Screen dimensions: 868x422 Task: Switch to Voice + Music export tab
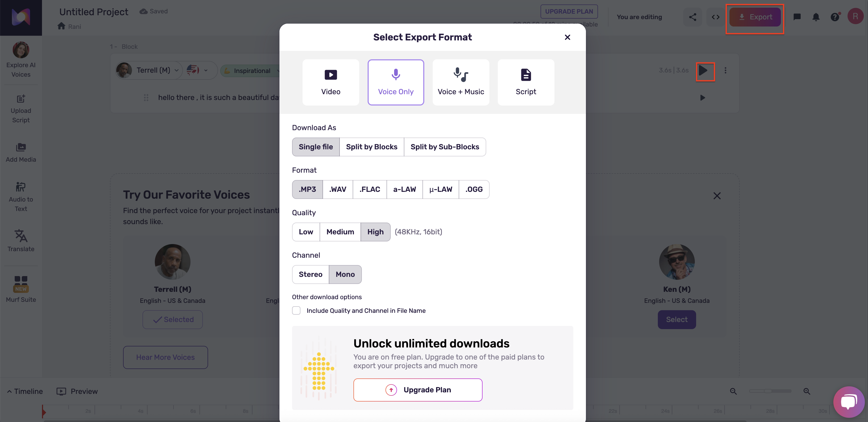461,82
